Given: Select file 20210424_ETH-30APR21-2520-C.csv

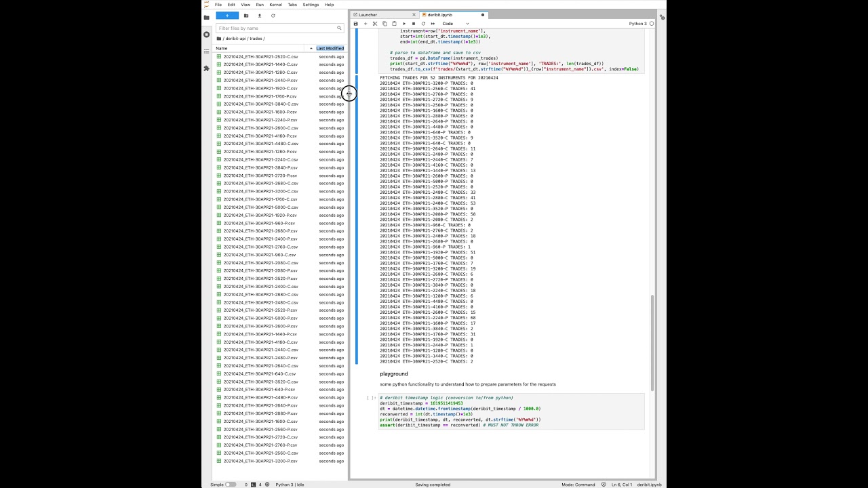Looking at the screenshot, I should point(280,56).
